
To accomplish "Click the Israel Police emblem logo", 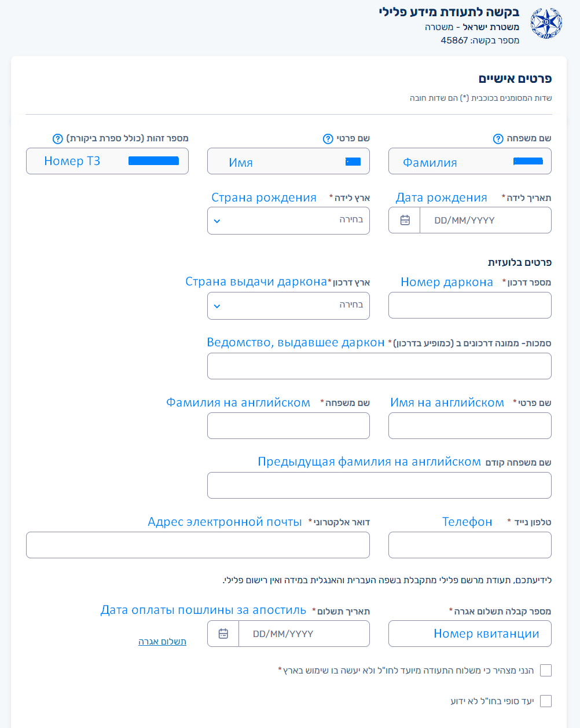I will pos(546,24).
